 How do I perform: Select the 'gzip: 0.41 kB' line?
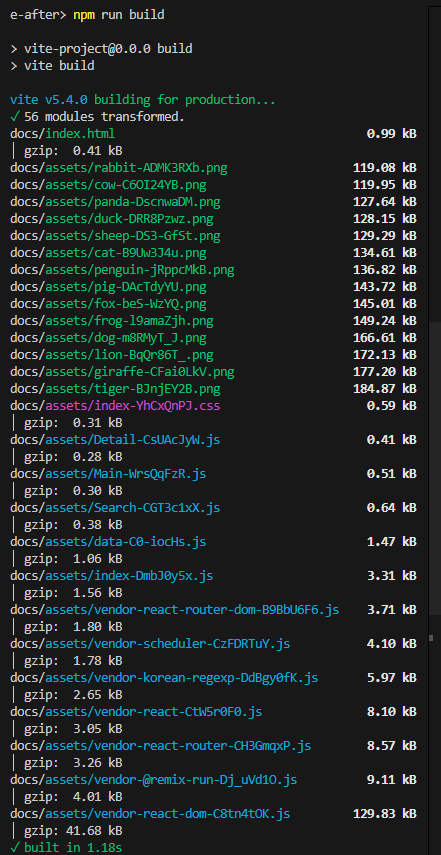[74, 150]
